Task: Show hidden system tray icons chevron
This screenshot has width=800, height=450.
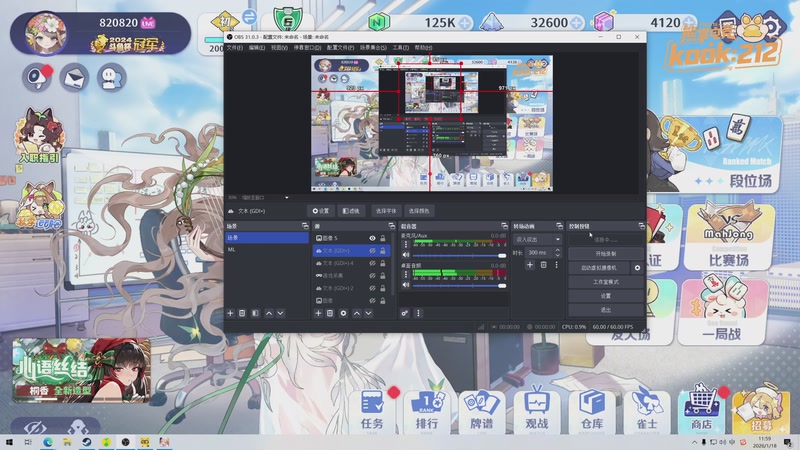Action: pos(694,442)
